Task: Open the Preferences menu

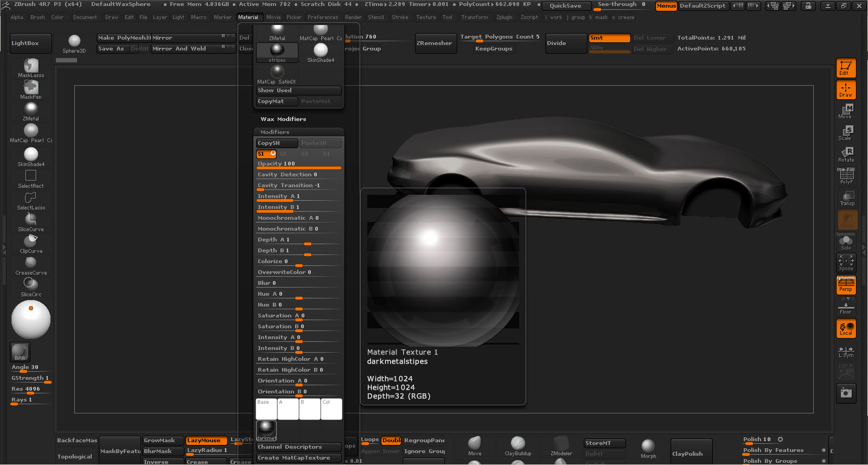Action: pos(323,17)
